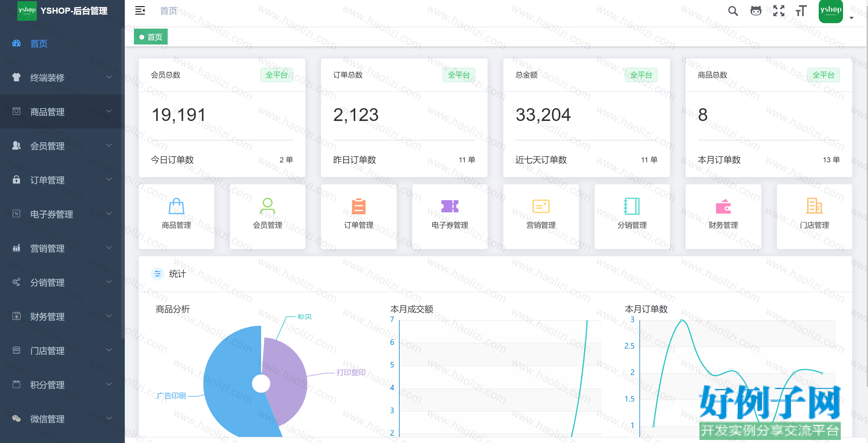Open the 财务管理 pink wallet shortcut card
Viewport: 868px width, 443px height.
point(723,217)
